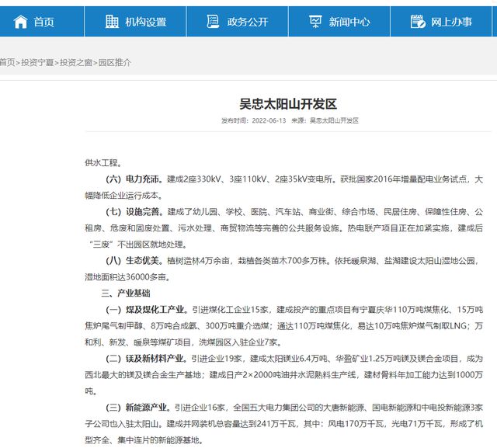The image size is (497, 448).
Task: Click the building icon for 机构设置
Action: (112, 22)
